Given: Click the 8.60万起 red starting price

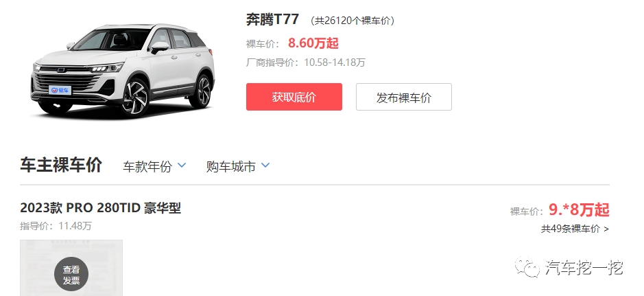Looking at the screenshot, I should [x=313, y=43].
